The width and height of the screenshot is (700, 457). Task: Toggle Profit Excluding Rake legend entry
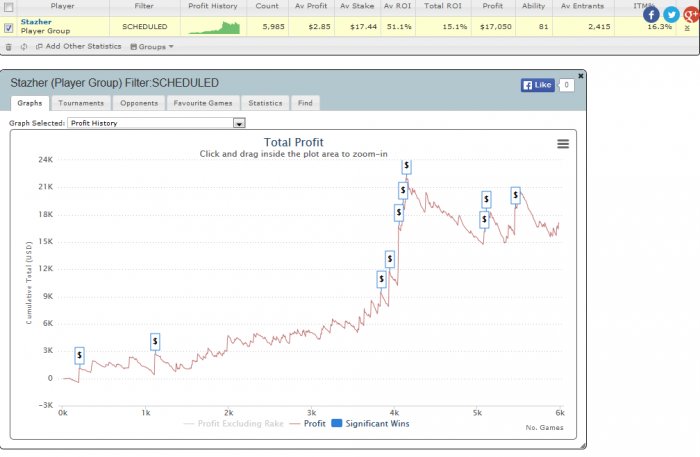click(234, 424)
